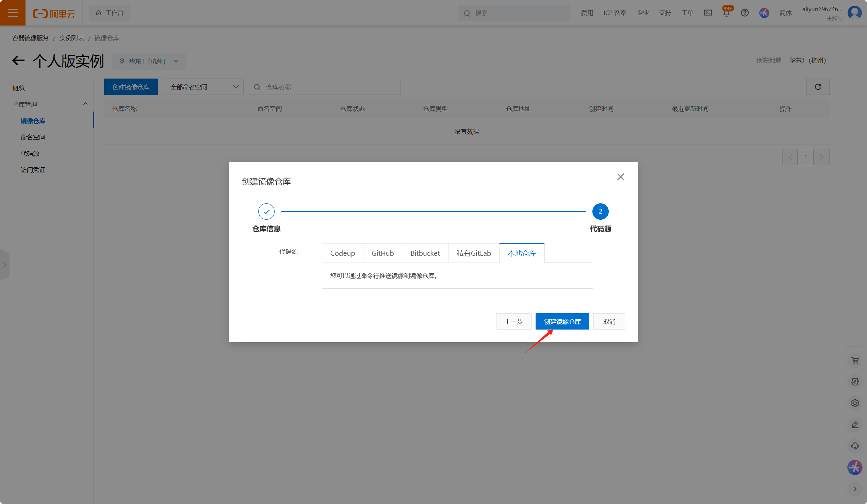
Task: Click the back arrow beside 个人版实例
Action: [19, 61]
